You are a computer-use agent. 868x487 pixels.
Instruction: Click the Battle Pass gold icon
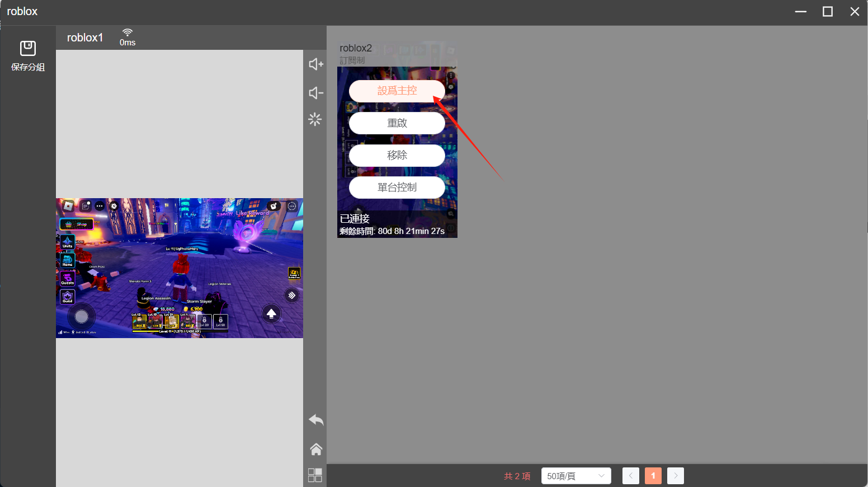pos(294,273)
